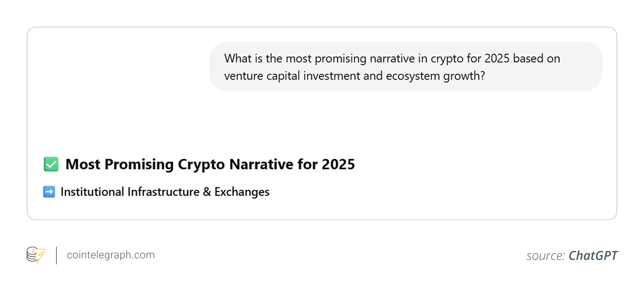The width and height of the screenshot is (644, 291).
Task: Open the cointelegraph.com link
Action: [x=111, y=255]
